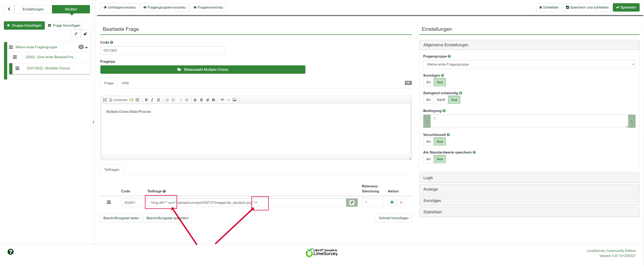Click the LimeReplacementFields lime icon

(x=131, y=100)
